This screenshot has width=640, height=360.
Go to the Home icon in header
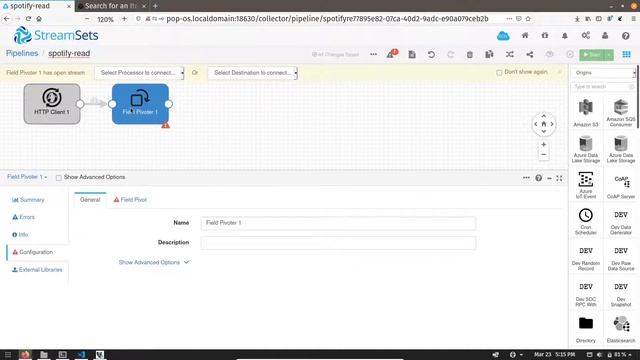525,36
